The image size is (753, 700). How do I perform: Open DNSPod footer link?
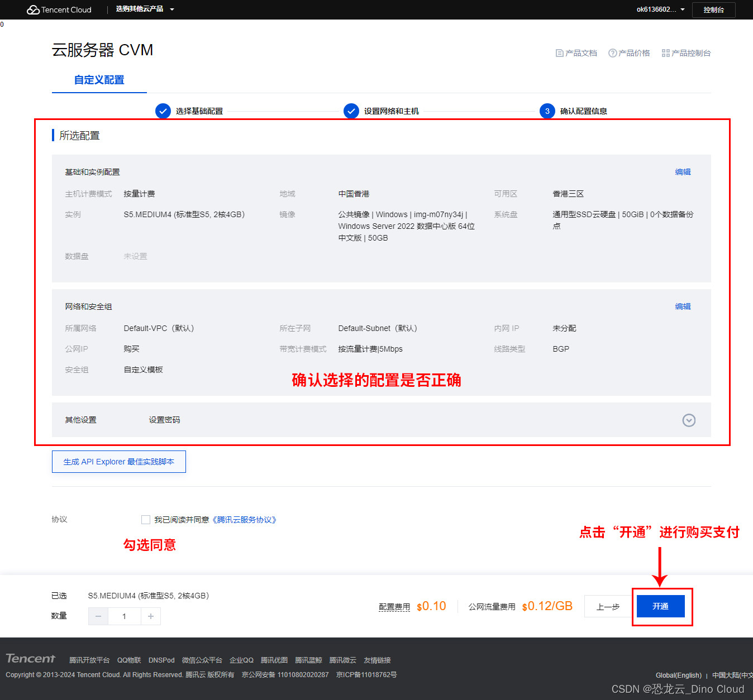161,660
